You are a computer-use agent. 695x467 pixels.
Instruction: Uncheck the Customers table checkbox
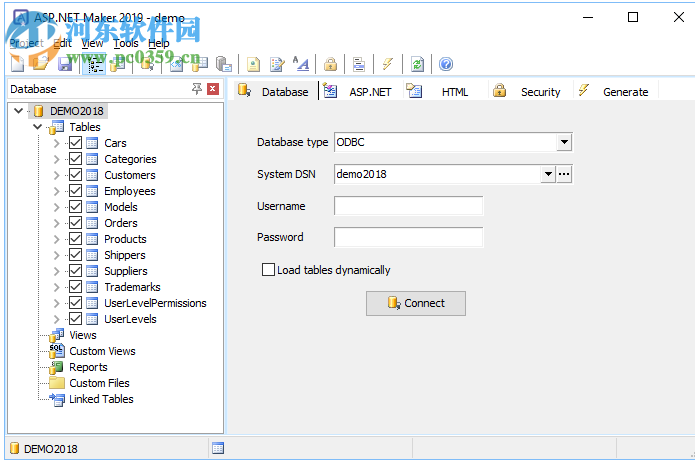(x=76, y=175)
